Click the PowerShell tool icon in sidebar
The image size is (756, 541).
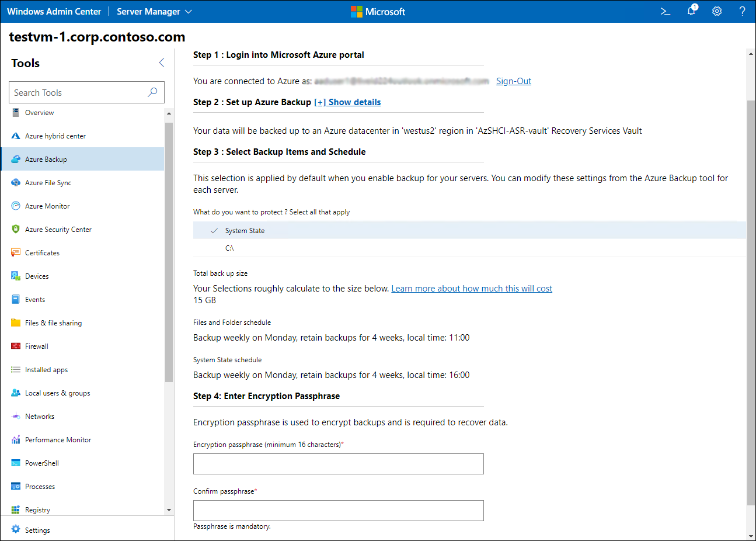tap(16, 463)
